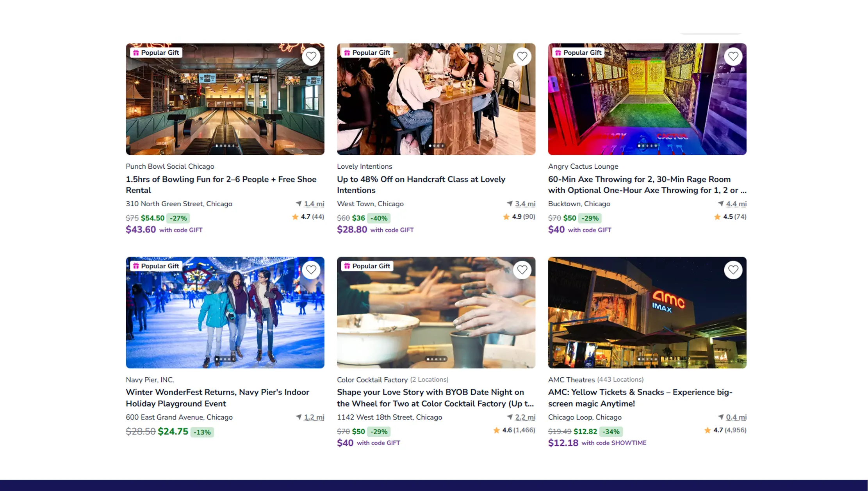Click the 1.4 mi distance indicator
This screenshot has height=491, width=868.
(x=314, y=204)
